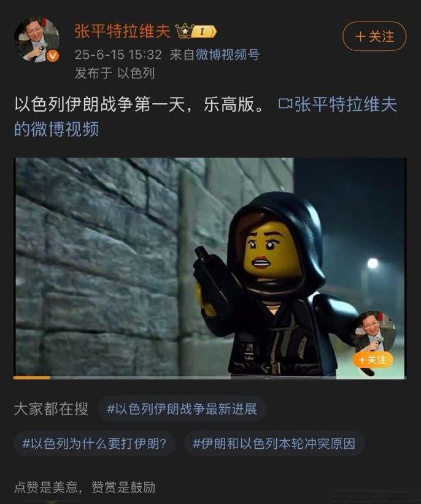This screenshot has width=421, height=504.
Task: Tap the post timestamp 25-6-15 15:32
Action: pyautogui.click(x=118, y=55)
